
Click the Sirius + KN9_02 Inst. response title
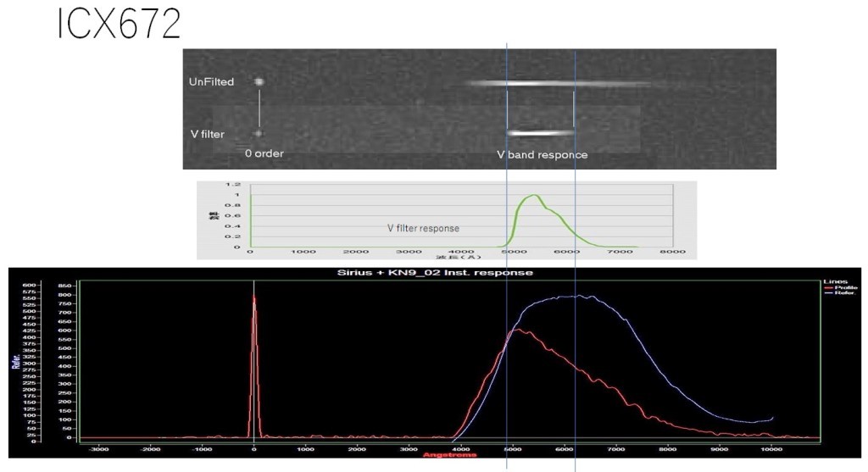click(435, 272)
